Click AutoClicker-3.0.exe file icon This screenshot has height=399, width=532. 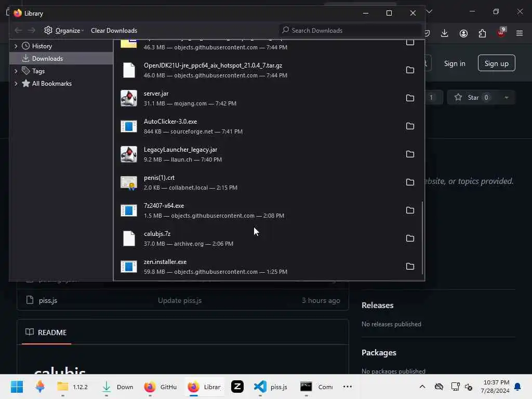(x=129, y=126)
